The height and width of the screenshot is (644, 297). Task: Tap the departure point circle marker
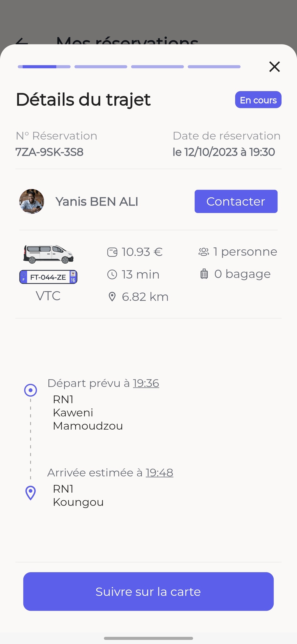pyautogui.click(x=31, y=390)
